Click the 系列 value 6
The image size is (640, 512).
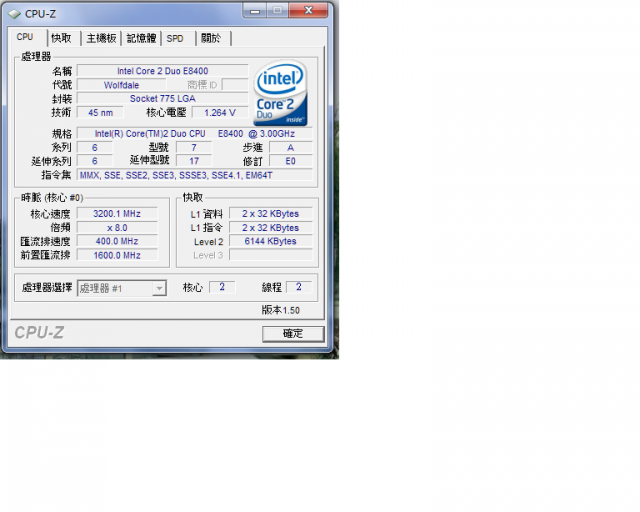(95, 147)
